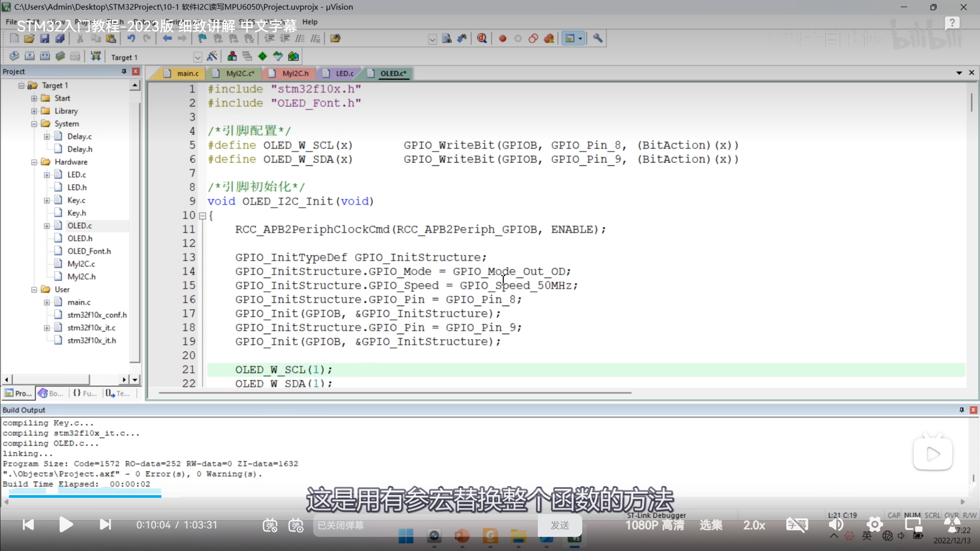Open Options for Target wand icon

(212, 57)
